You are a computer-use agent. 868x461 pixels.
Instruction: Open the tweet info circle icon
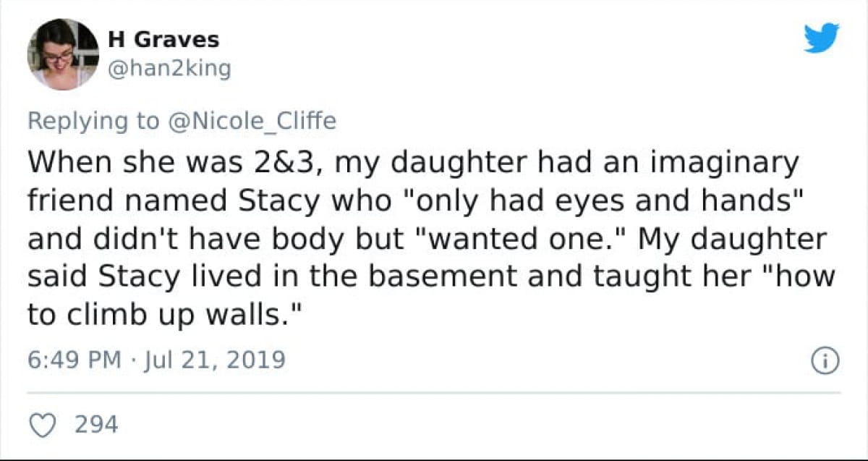tap(826, 360)
